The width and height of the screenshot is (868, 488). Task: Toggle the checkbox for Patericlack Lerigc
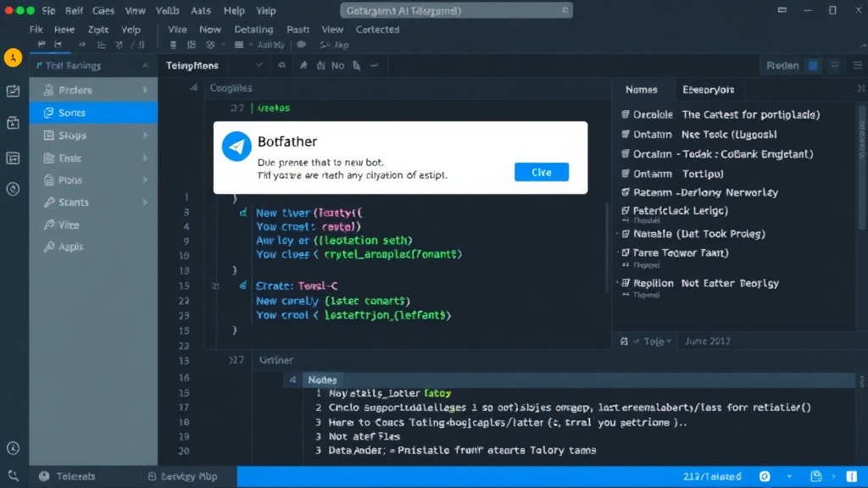[x=625, y=211]
